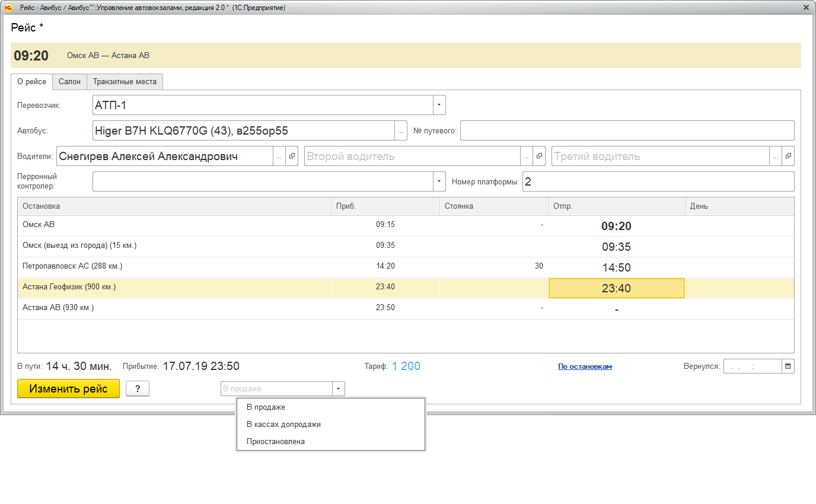This screenshot has width=816, height=504.
Task: Expand the Перевозчик dropdown
Action: (439, 105)
